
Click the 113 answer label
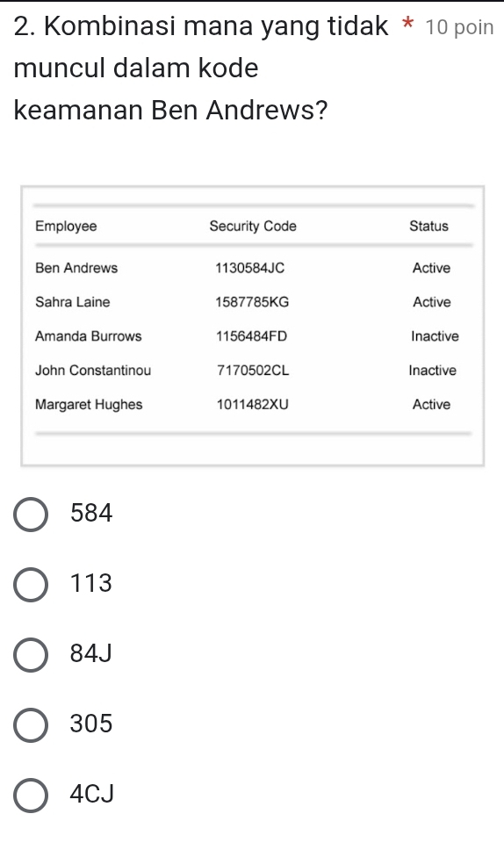91,583
